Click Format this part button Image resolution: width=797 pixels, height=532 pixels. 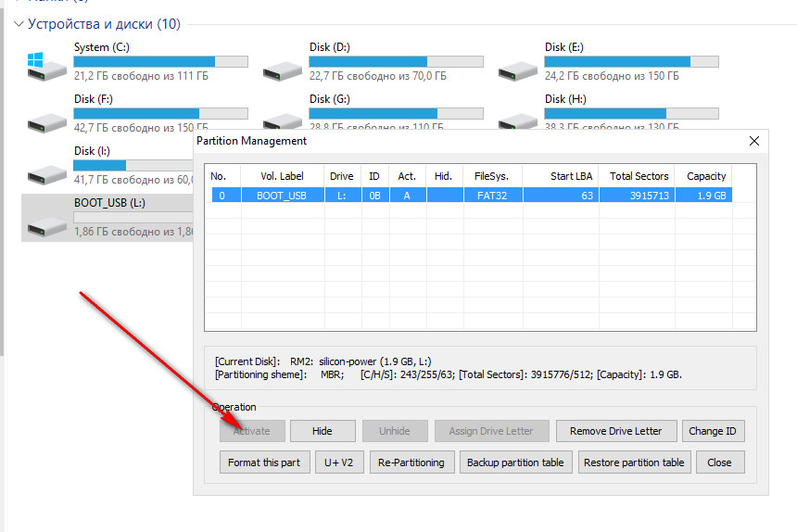pyautogui.click(x=264, y=462)
